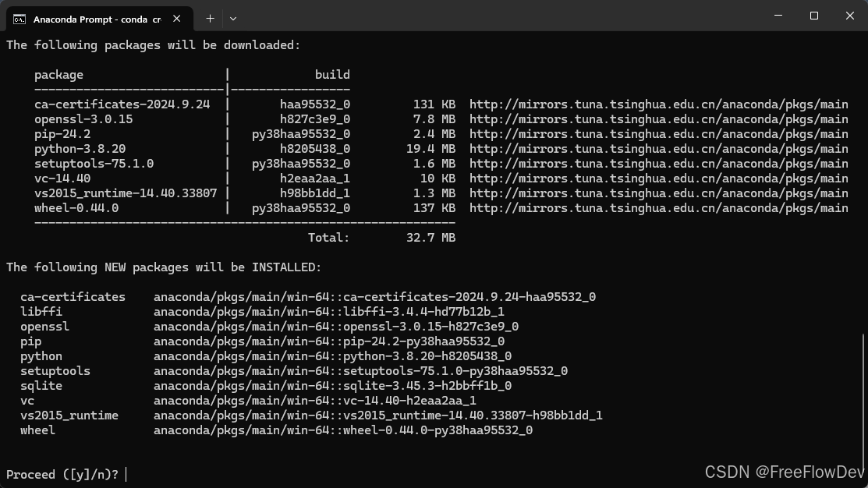868x488 pixels.
Task: Click the libffi-3.4.4-hd77b12b_1 path
Action: coord(329,312)
